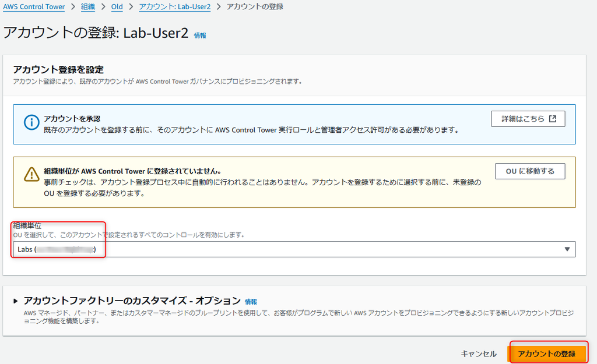The width and height of the screenshot is (597, 364).
Task: Click the キャンセル button
Action: [479, 354]
